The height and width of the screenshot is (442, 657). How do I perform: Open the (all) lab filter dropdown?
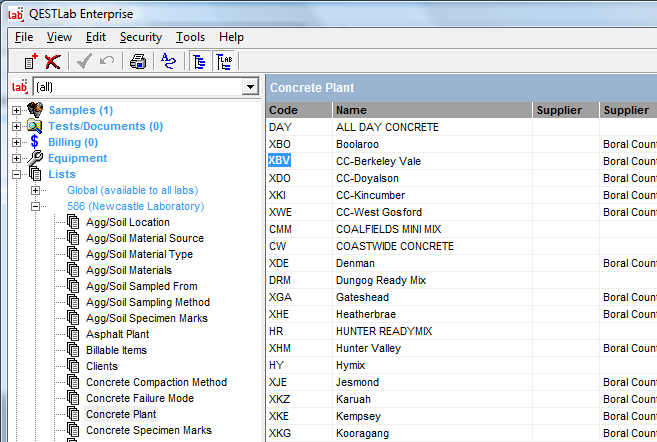250,87
